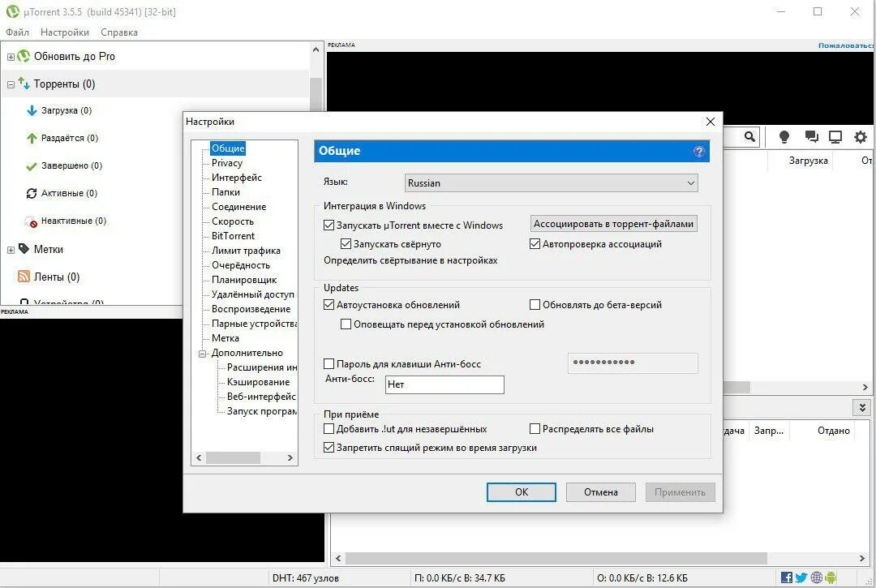Click the search magnifier icon in main toolbar
The width and height of the screenshot is (876, 588).
(x=749, y=136)
